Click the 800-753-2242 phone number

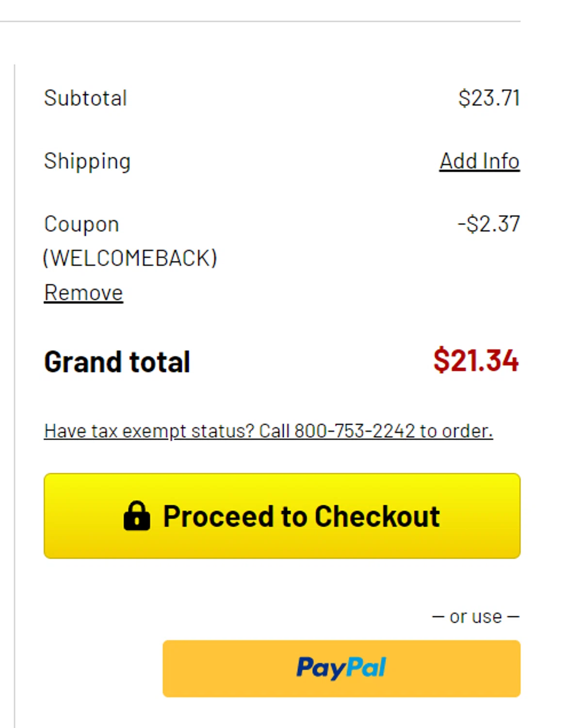click(354, 431)
